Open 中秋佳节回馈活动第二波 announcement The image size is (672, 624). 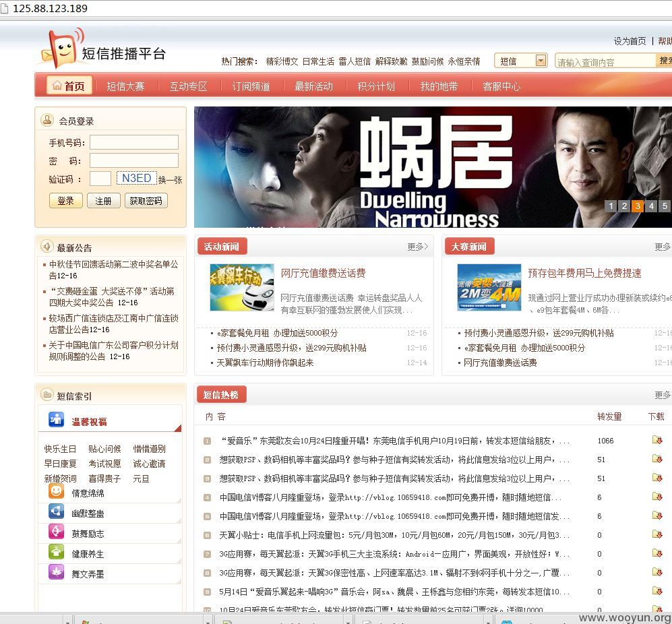tap(113, 270)
